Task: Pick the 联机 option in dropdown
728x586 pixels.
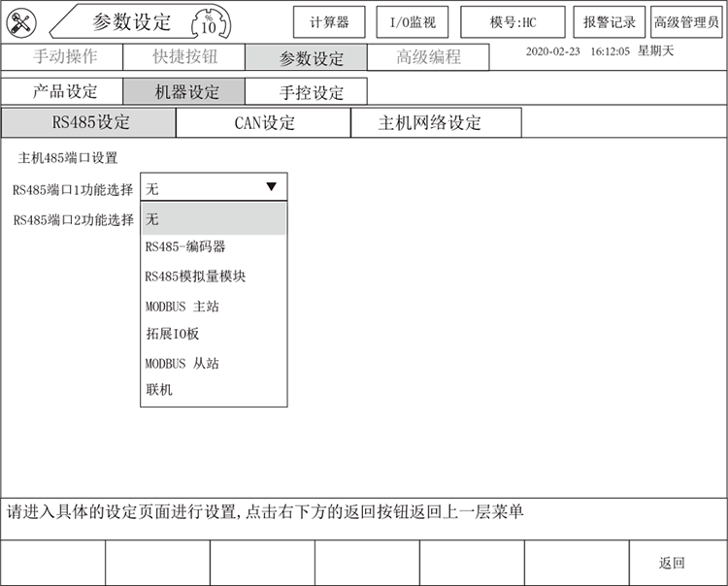Action: tap(159, 390)
